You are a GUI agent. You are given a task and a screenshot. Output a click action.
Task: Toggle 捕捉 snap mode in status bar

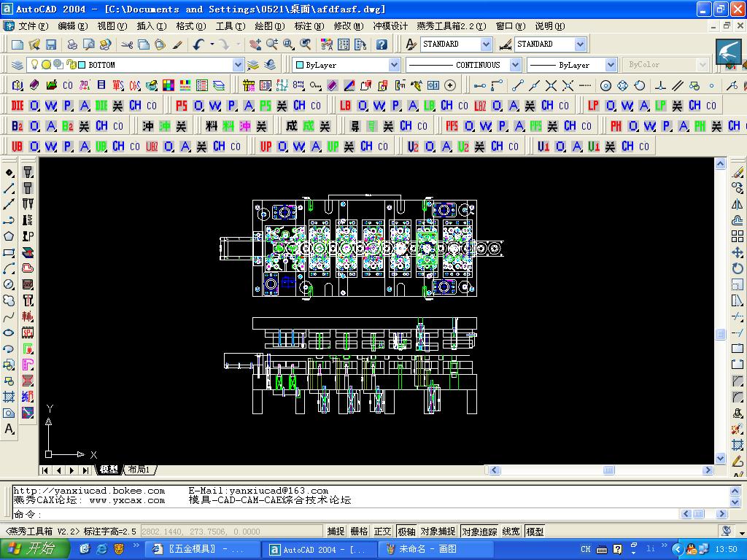336,532
